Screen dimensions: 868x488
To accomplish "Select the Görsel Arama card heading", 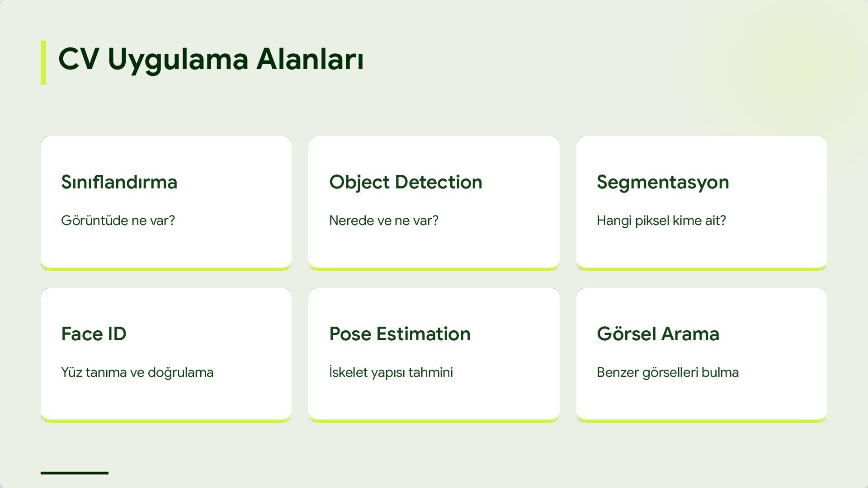I will click(658, 334).
